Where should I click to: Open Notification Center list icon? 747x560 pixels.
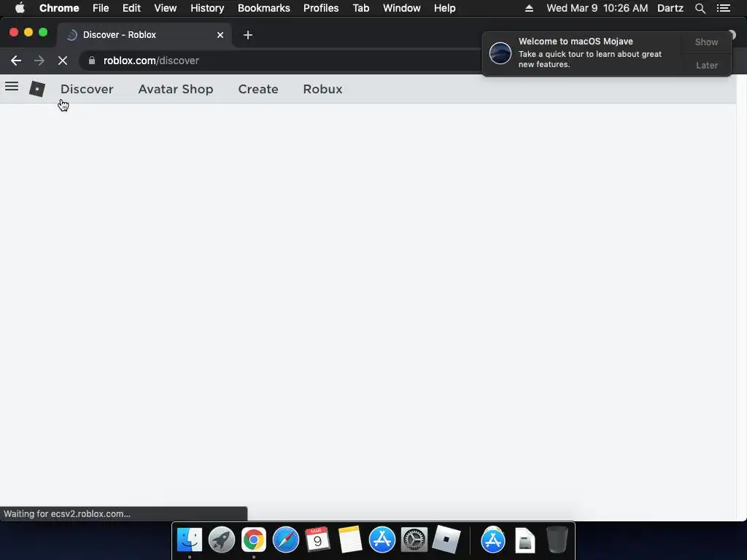point(723,8)
